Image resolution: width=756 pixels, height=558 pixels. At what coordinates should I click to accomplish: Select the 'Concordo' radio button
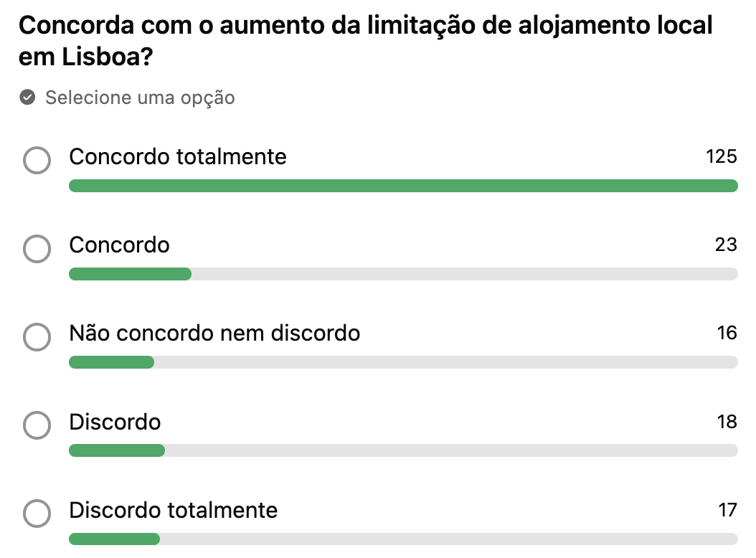point(37,249)
